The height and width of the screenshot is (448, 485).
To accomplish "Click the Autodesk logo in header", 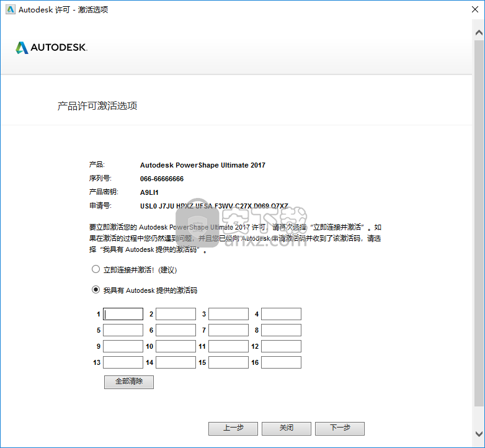I will click(51, 47).
